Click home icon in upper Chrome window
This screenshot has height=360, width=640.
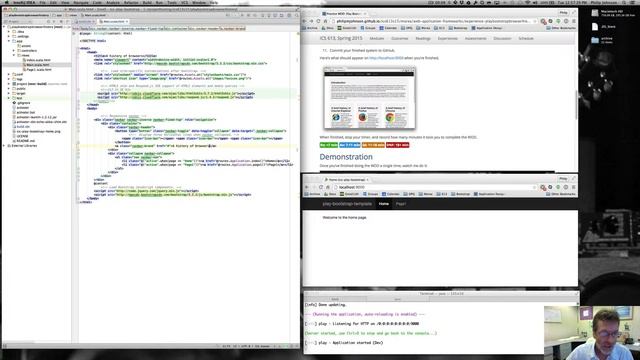point(325,21)
